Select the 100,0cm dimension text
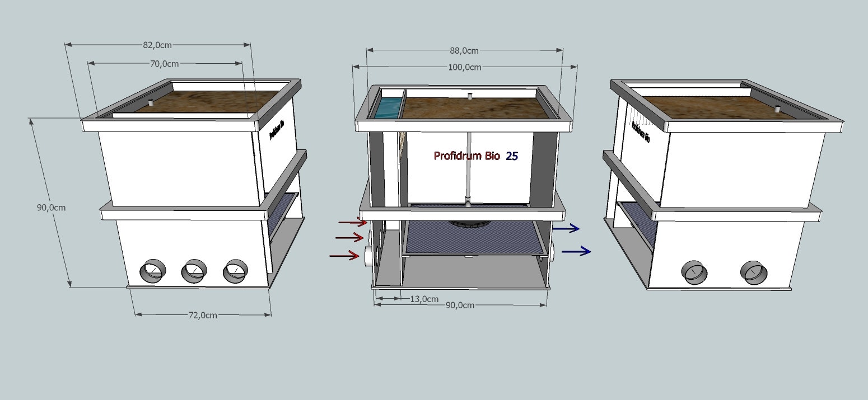Screen dimensions: 868x400 click(x=465, y=67)
